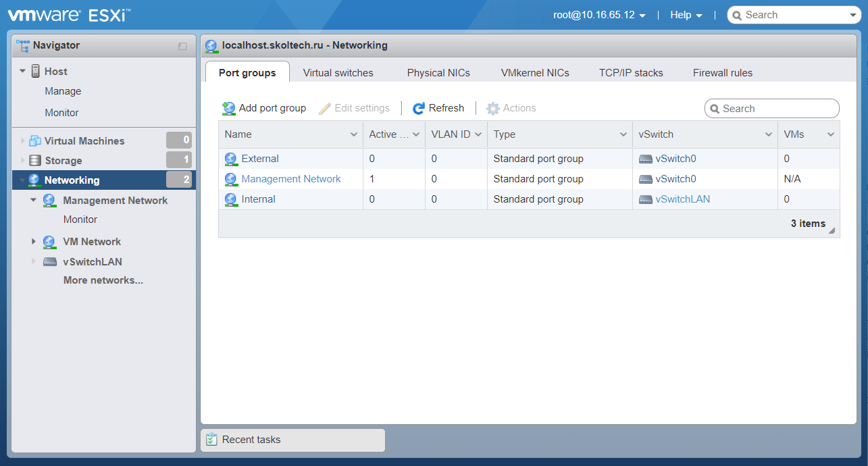Click the Host server icon

click(x=35, y=71)
